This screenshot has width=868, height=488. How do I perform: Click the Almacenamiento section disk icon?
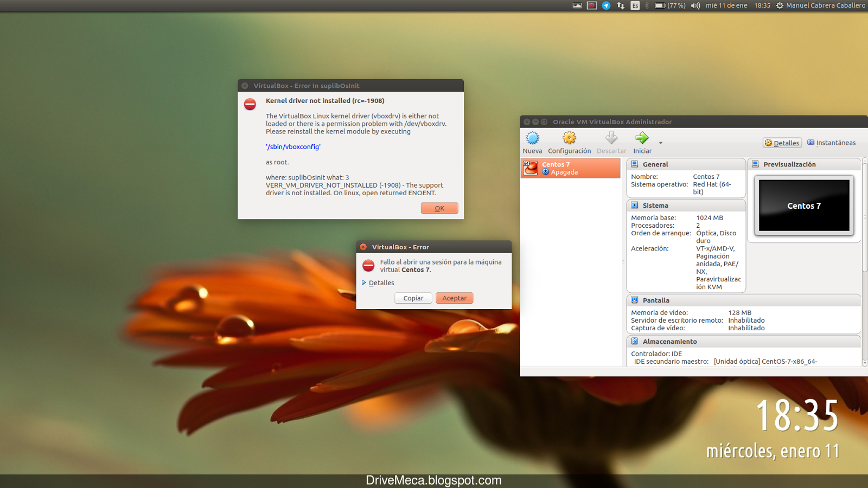click(634, 341)
